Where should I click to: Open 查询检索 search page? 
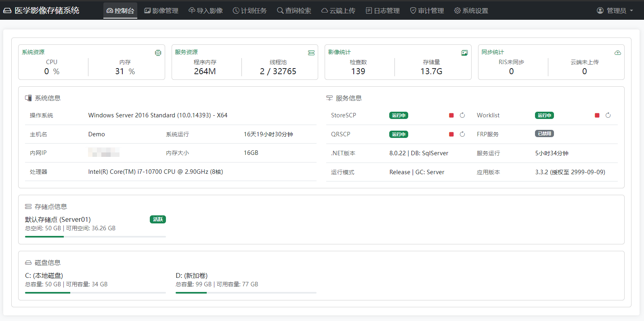(x=294, y=10)
